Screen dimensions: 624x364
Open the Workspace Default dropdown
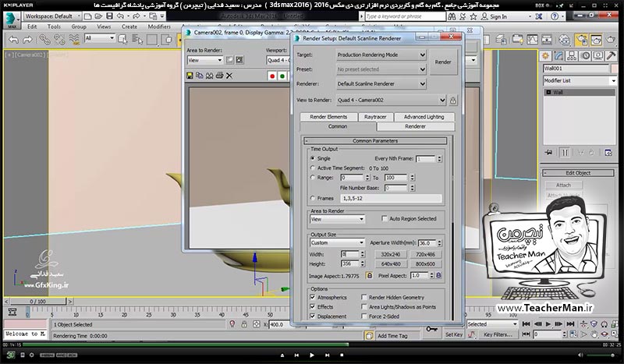pyautogui.click(x=52, y=16)
